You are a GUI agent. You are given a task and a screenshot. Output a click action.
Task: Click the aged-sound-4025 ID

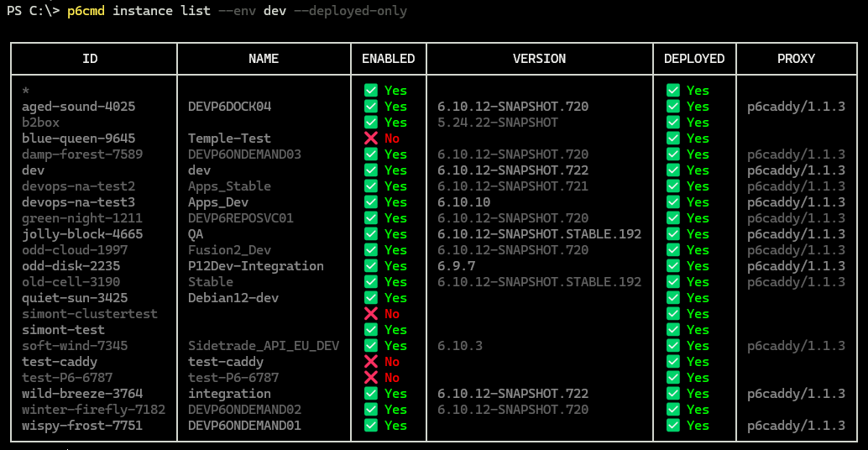[79, 107]
